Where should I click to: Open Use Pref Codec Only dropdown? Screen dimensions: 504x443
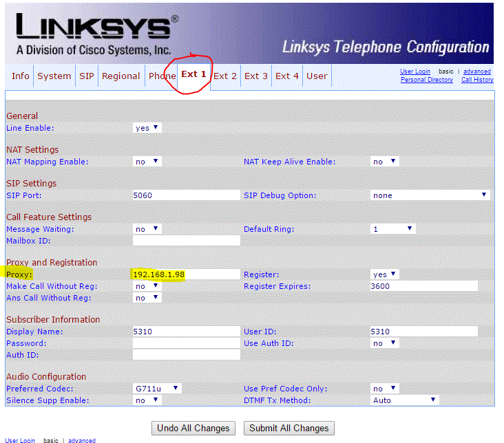[x=384, y=389]
